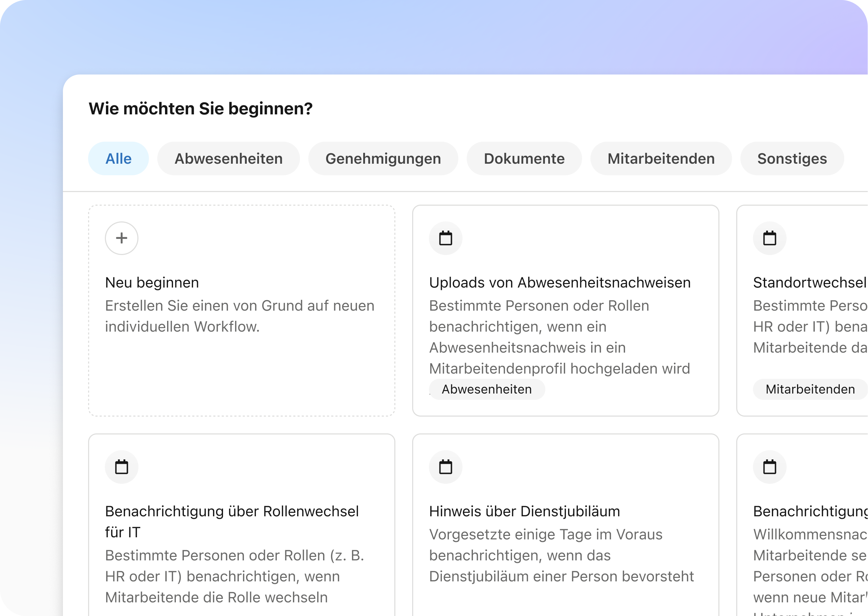The image size is (868, 616).
Task: Switch to the Abwesenheiten filter tab
Action: tap(229, 158)
